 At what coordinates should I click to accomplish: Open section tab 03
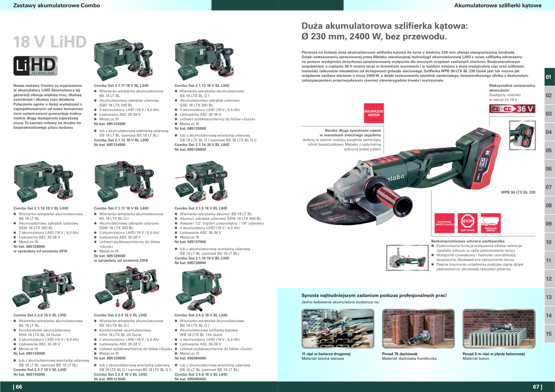pos(549,114)
